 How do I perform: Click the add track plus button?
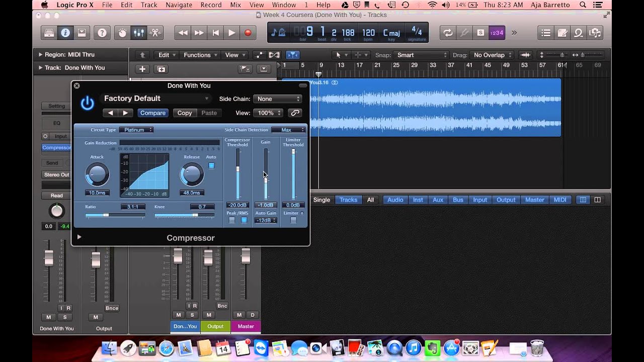click(x=142, y=69)
